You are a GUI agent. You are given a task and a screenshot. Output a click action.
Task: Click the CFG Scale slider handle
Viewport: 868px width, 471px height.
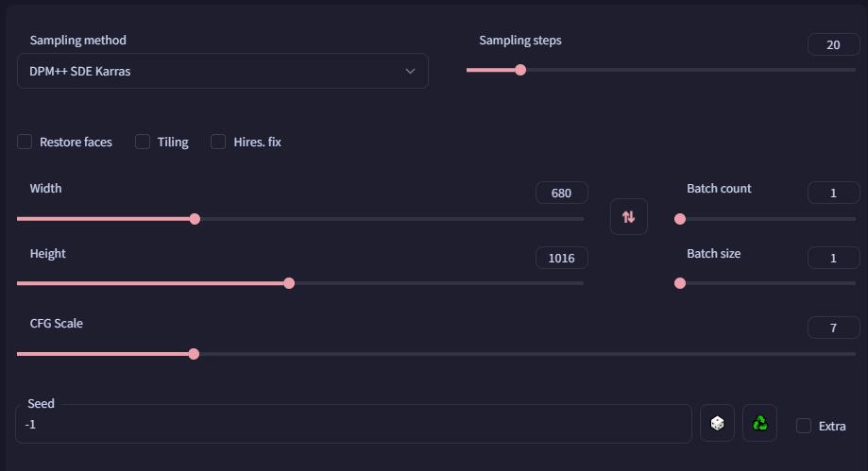194,354
